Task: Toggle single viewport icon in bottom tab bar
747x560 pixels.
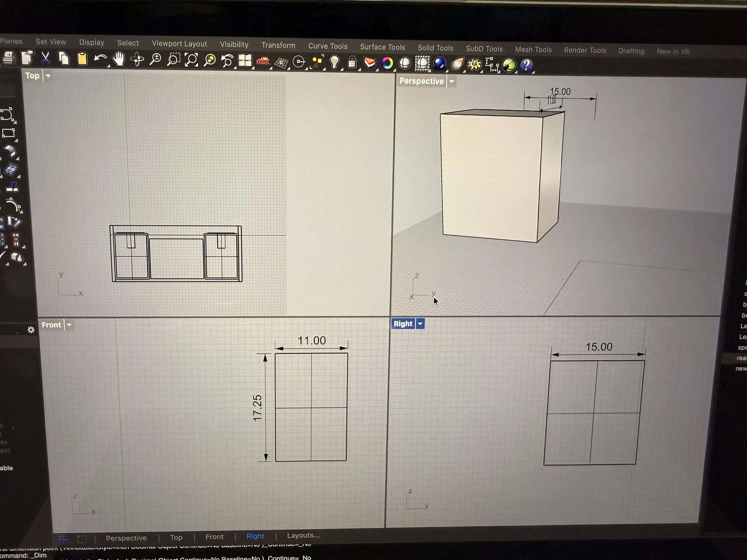Action: (x=82, y=539)
